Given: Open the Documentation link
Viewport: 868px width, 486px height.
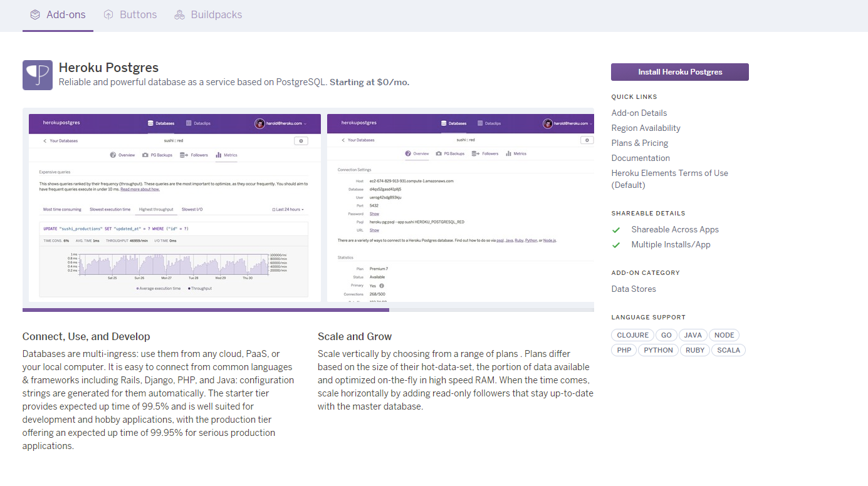Looking at the screenshot, I should click(640, 158).
